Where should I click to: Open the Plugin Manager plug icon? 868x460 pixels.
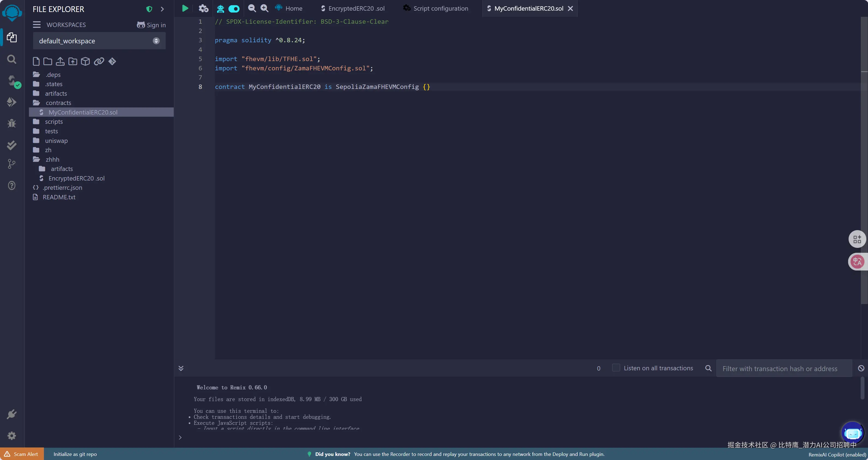(11, 414)
